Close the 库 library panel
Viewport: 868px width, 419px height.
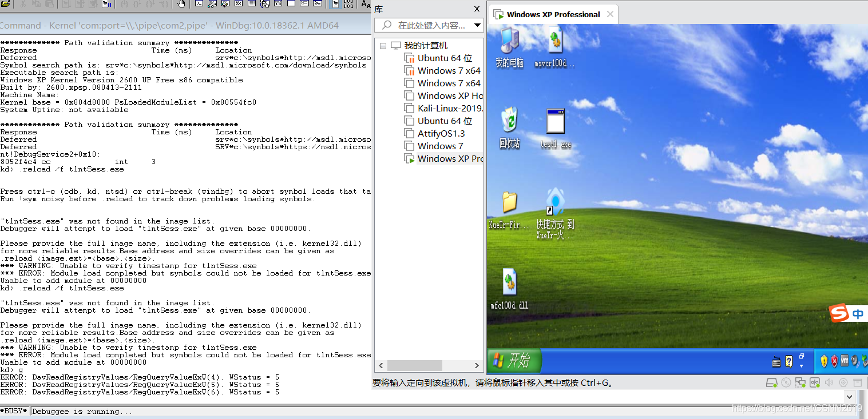point(478,9)
